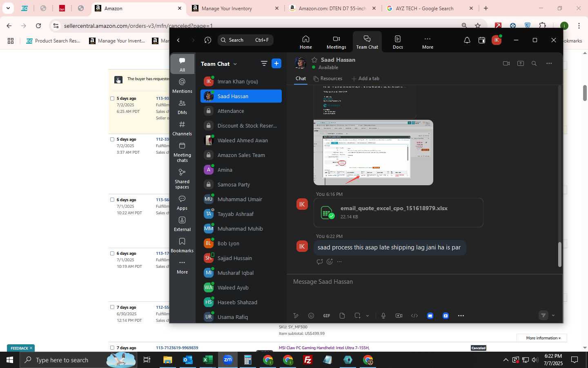588x368 pixels.
Task: Click screenshot capture icon in composer
Action: (358, 316)
